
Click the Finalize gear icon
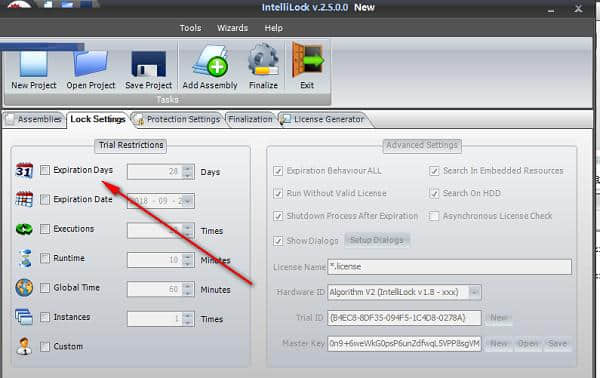(263, 60)
